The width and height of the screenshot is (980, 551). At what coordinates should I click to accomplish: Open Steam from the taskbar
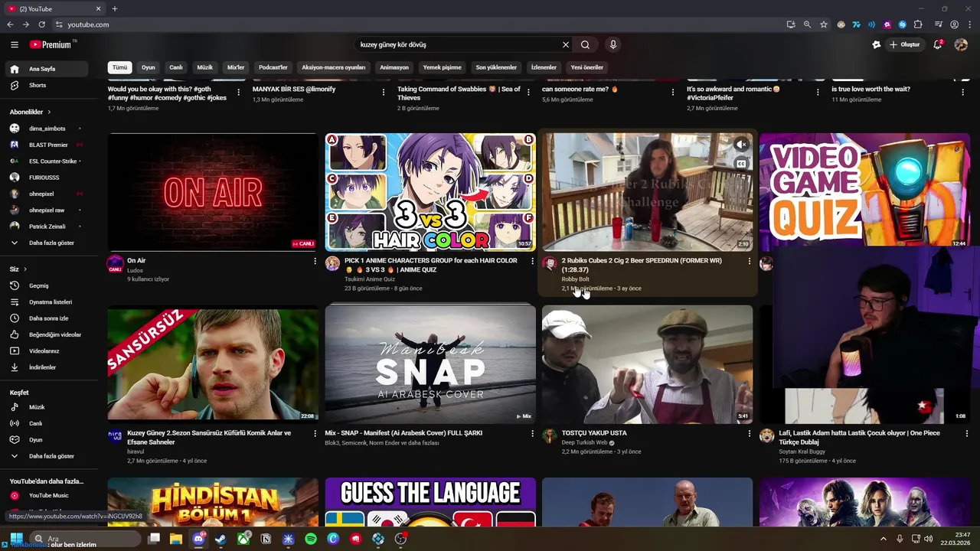coord(220,539)
